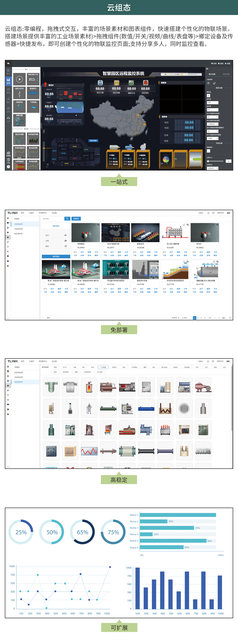Open the 智慧油田 project thumbnail
This screenshot has width=238, height=644.
145,233
